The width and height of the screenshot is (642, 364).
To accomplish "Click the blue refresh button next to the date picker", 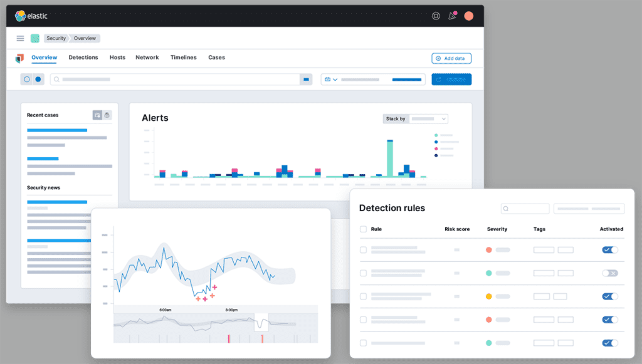I will [451, 79].
